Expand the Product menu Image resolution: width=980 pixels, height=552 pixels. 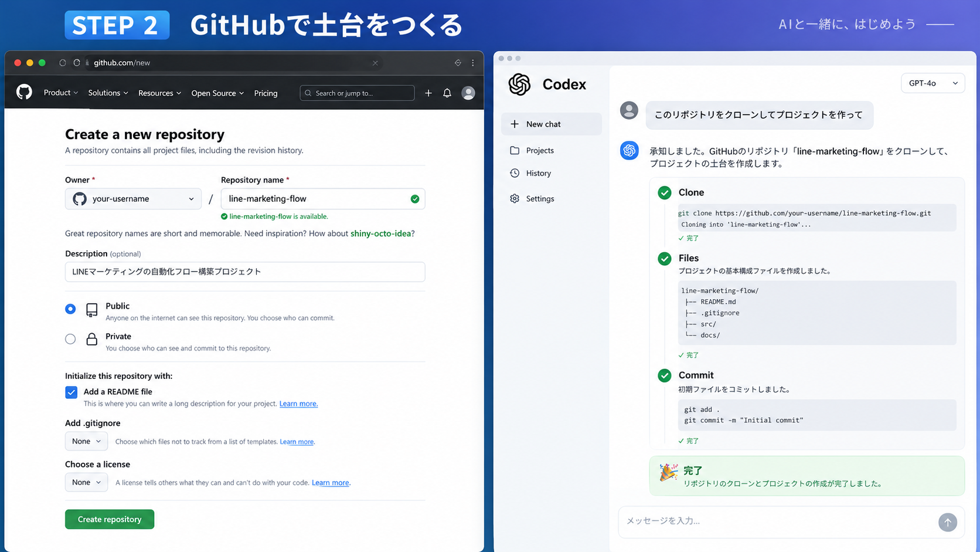[60, 93]
